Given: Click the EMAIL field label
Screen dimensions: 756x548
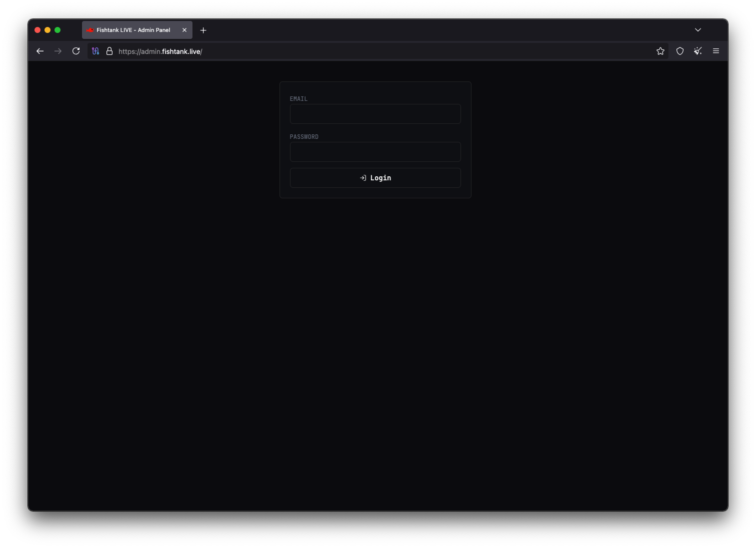Looking at the screenshot, I should [x=298, y=99].
